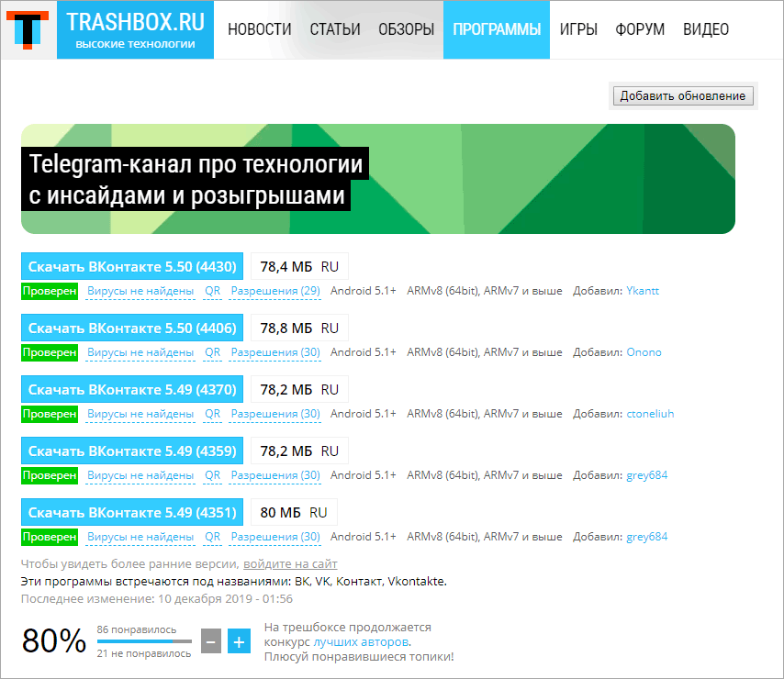Click the 78,4 МБ RU size box
Viewport: 784px width, 679px height.
pos(299,266)
